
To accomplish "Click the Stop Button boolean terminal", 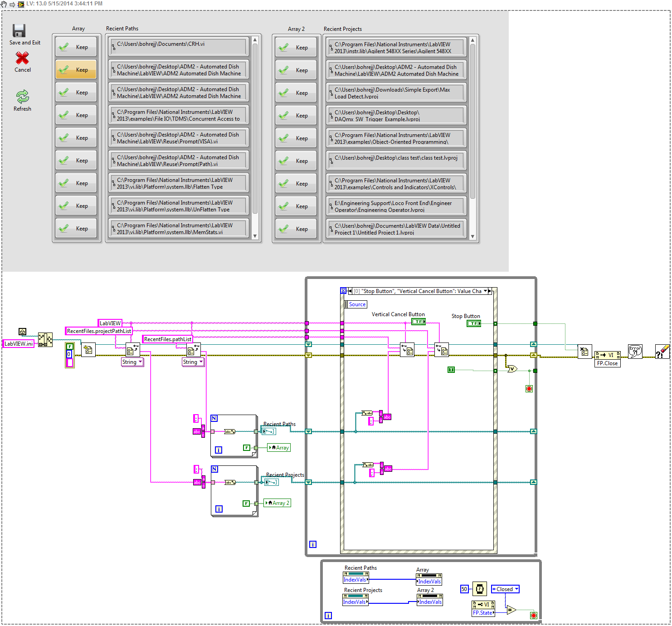I will point(474,323).
